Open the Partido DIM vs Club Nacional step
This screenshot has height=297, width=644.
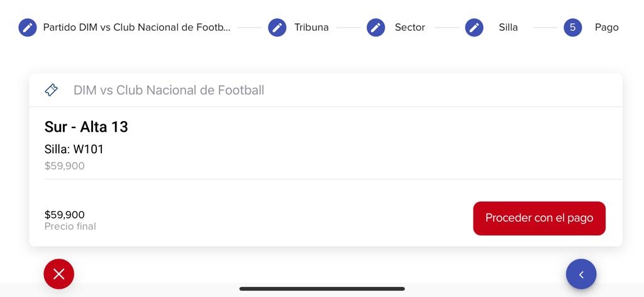[136, 28]
